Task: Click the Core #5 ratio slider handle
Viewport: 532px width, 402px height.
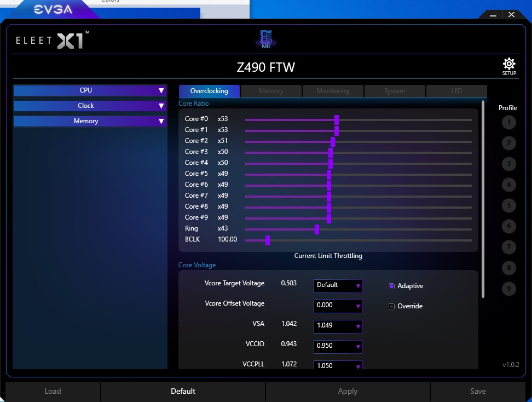Action: [x=329, y=175]
